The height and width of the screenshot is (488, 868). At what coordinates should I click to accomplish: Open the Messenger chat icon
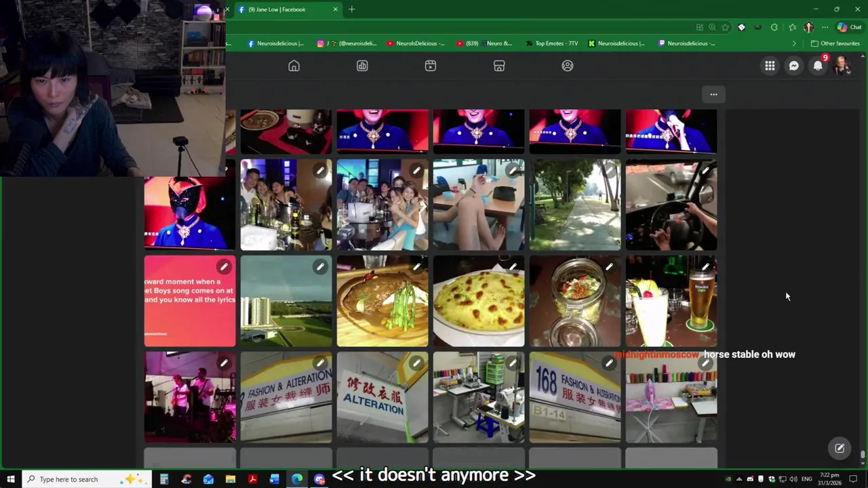pyautogui.click(x=794, y=66)
